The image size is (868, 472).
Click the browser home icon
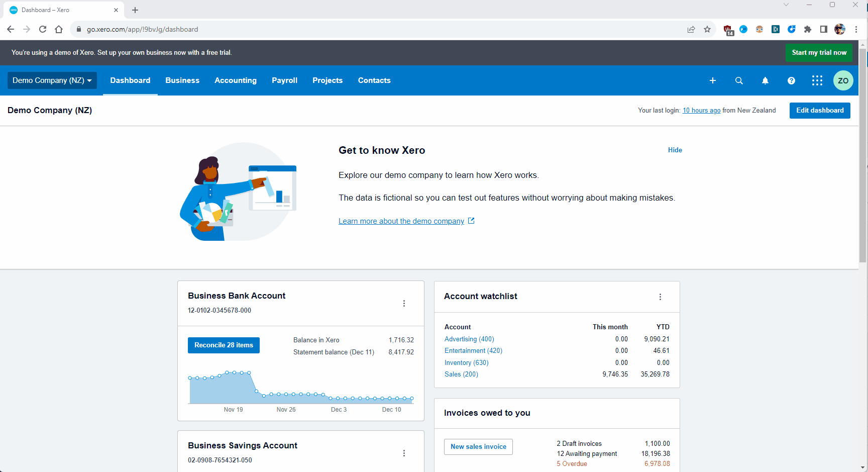tap(59, 29)
